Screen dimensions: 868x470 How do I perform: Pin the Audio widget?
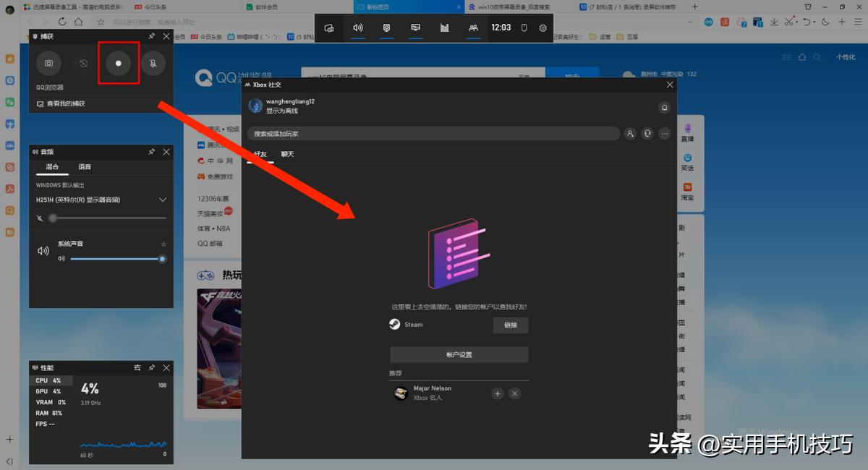151,152
